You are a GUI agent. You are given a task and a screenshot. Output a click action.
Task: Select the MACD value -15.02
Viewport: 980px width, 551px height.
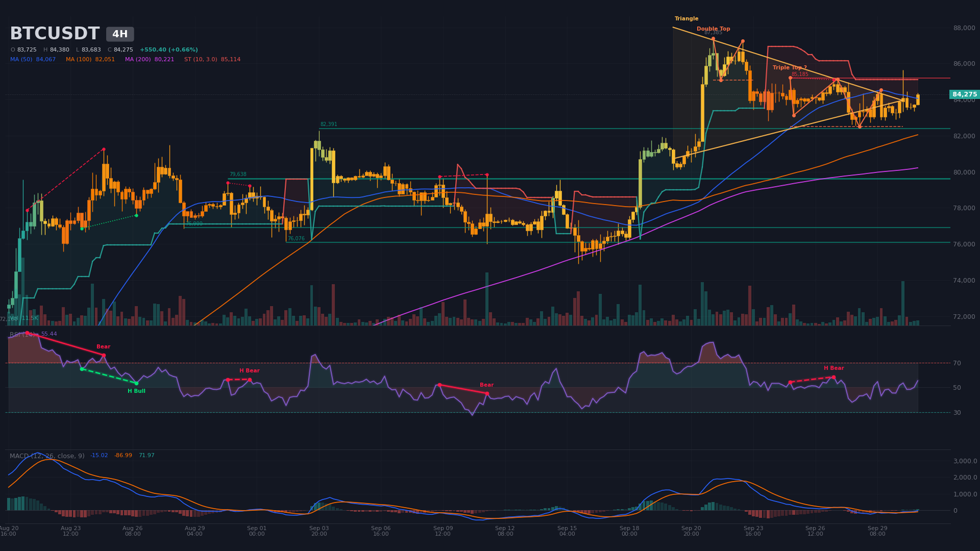click(99, 455)
